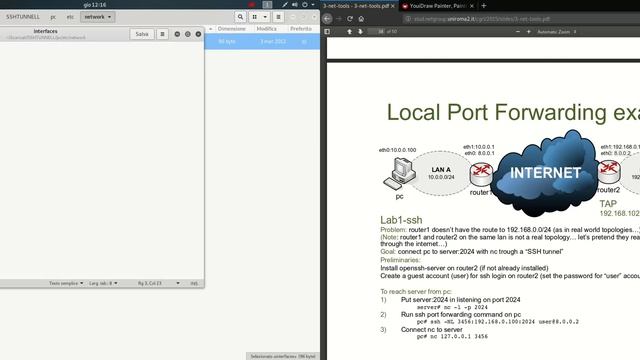Click the sort indicator arrow left of Dimensione

(211, 29)
